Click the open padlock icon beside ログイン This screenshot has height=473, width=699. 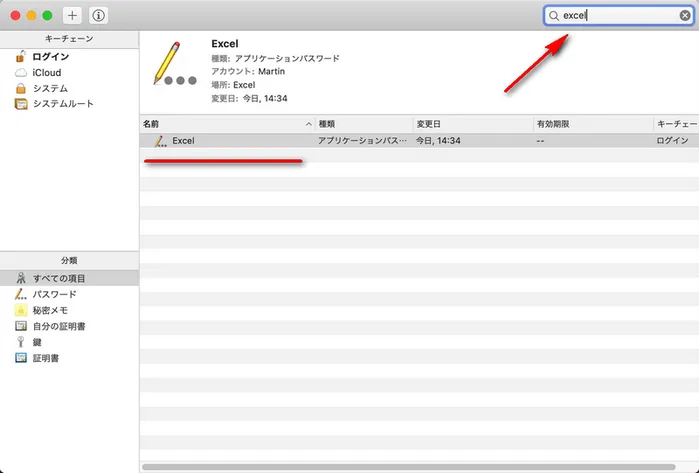pyautogui.click(x=20, y=56)
